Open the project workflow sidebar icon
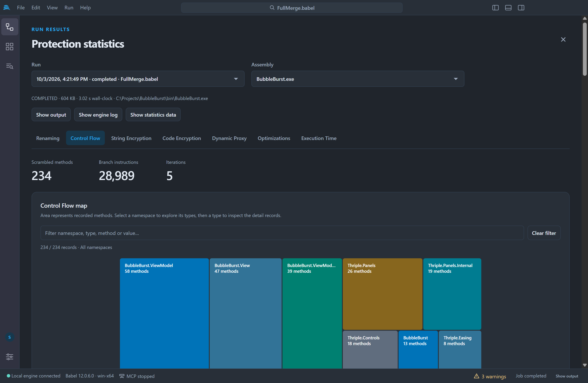 [10, 27]
